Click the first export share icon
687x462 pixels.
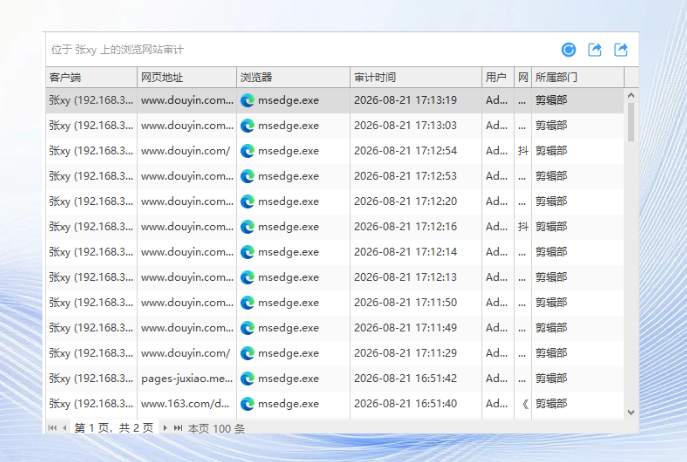(x=595, y=50)
